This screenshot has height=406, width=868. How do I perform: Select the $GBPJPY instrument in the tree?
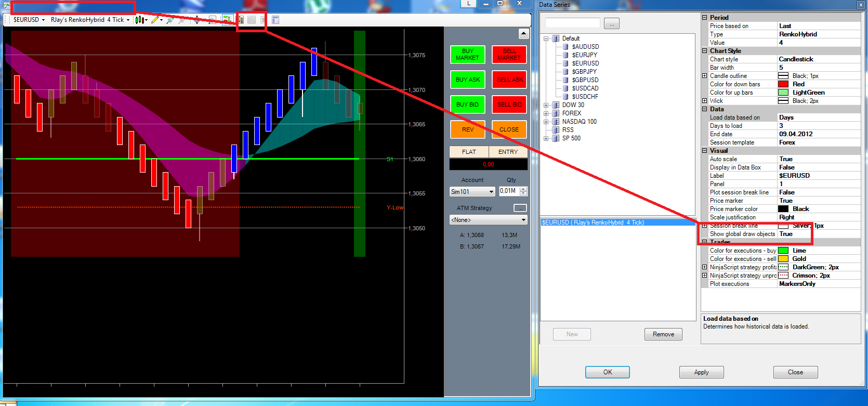(584, 72)
